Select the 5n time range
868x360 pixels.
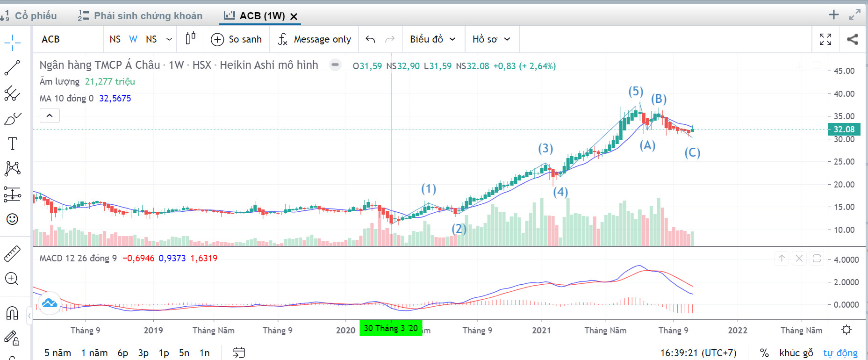coord(184,353)
